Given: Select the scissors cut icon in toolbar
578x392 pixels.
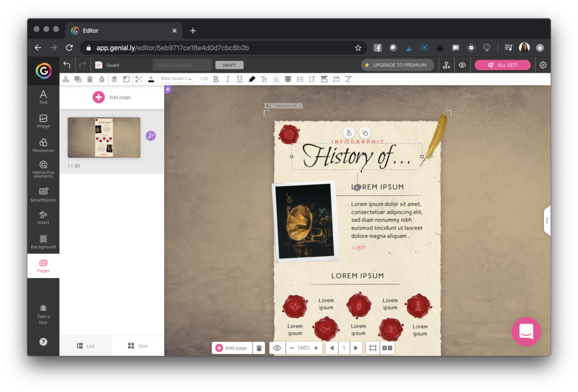Looking at the screenshot, I should pyautogui.click(x=65, y=79).
